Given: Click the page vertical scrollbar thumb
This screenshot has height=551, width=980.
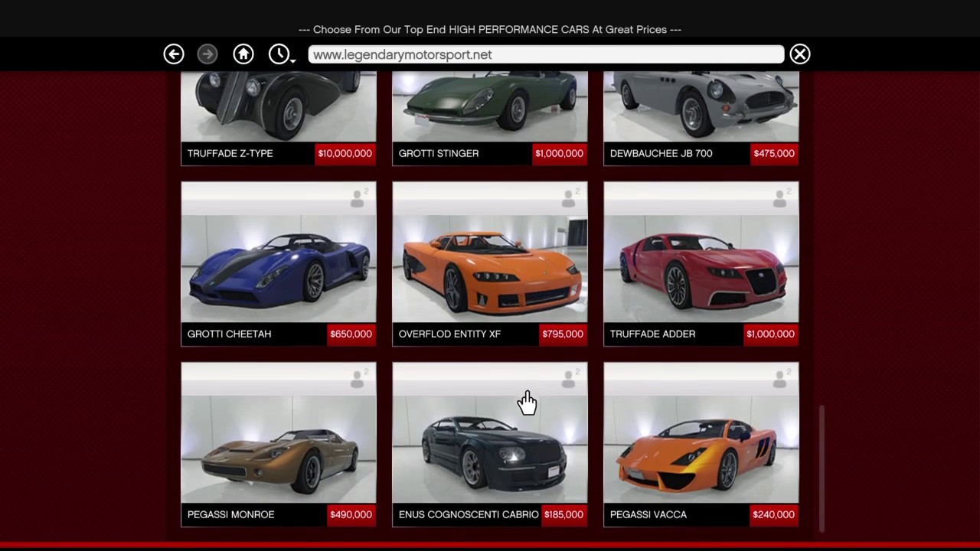Looking at the screenshot, I should [823, 468].
